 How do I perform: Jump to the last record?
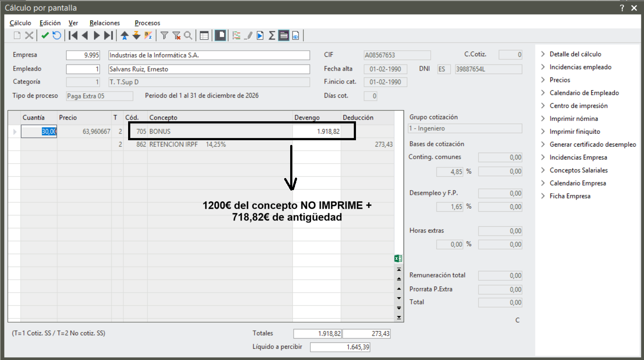coord(109,36)
